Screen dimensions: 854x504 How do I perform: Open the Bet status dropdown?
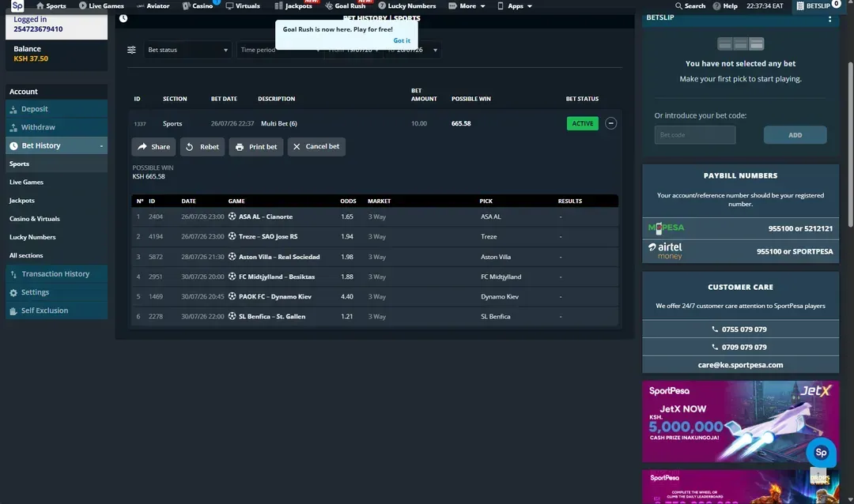click(188, 50)
